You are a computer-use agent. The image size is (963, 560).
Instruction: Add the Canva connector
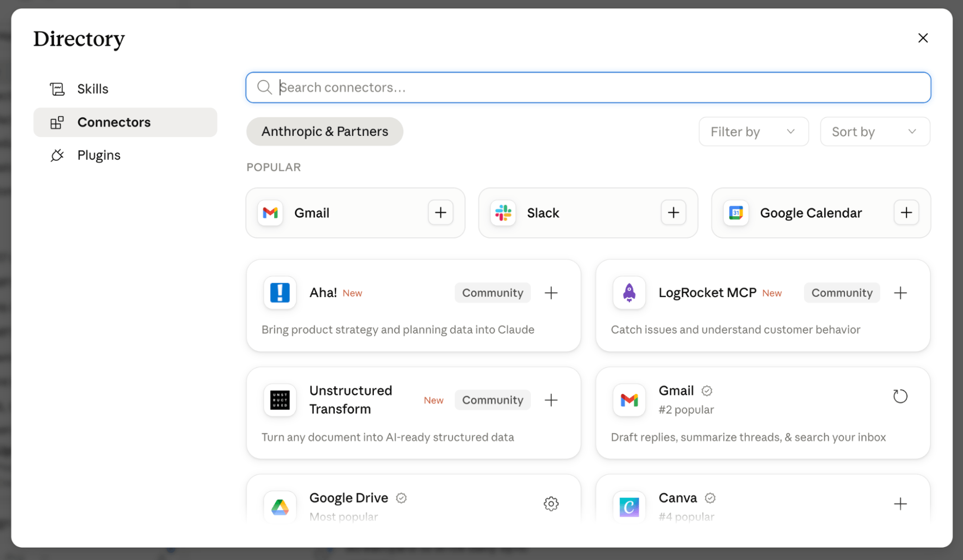(900, 504)
